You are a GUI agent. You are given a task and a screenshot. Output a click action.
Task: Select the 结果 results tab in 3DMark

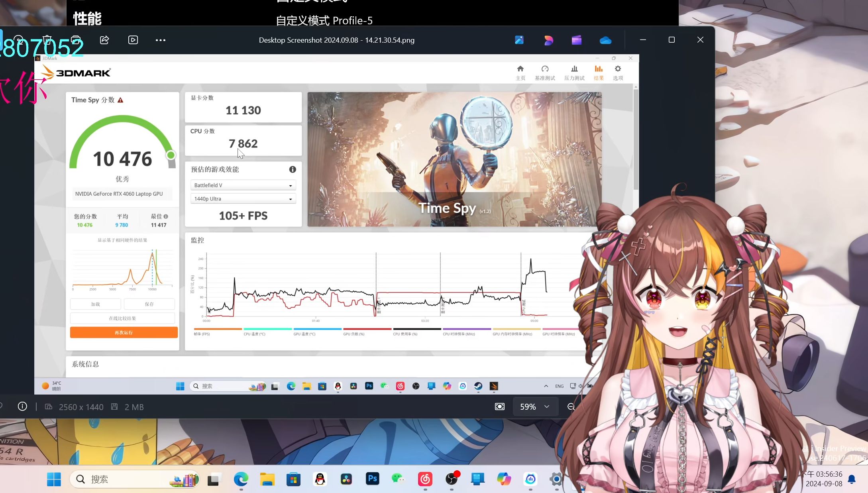[x=599, y=73]
